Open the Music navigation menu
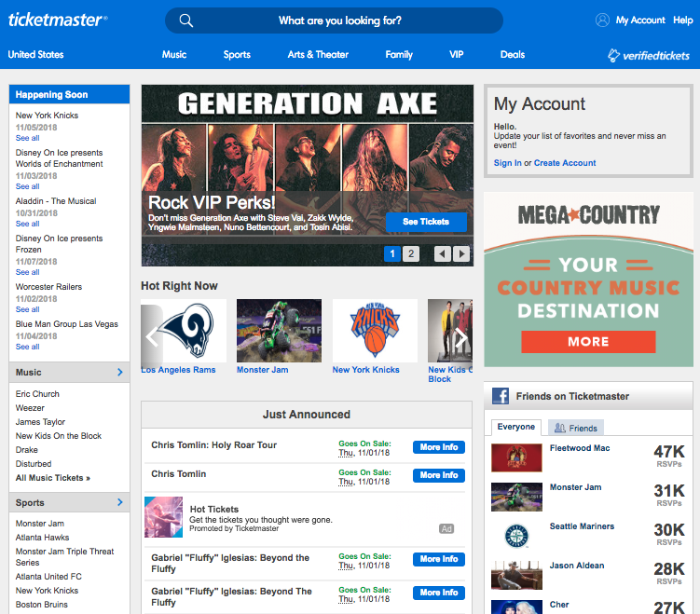This screenshot has width=700, height=614. pyautogui.click(x=174, y=54)
